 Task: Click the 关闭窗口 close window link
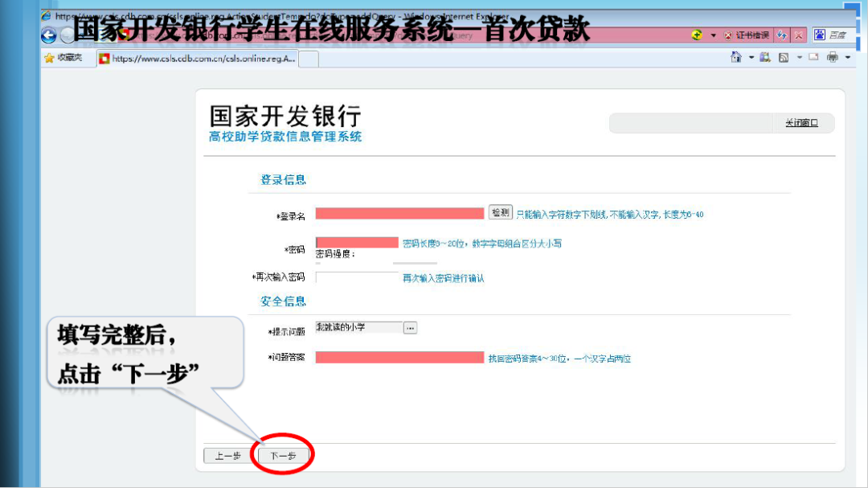point(801,123)
